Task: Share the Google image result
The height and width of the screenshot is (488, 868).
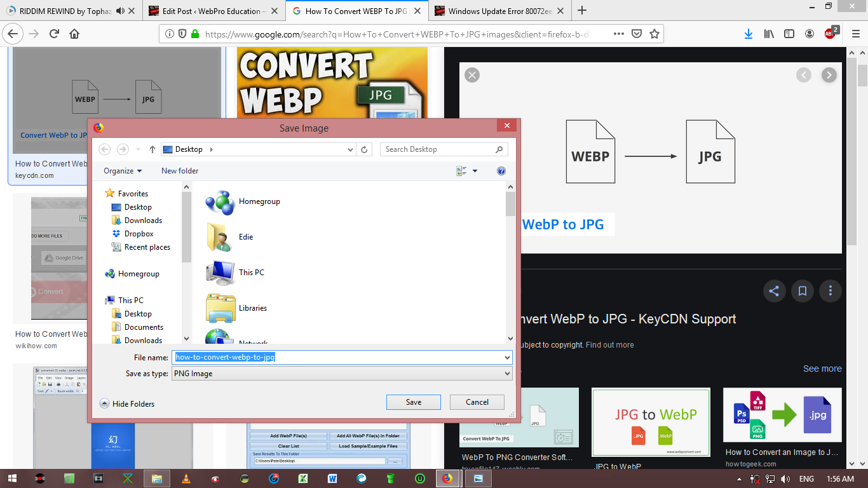Action: 774,291
